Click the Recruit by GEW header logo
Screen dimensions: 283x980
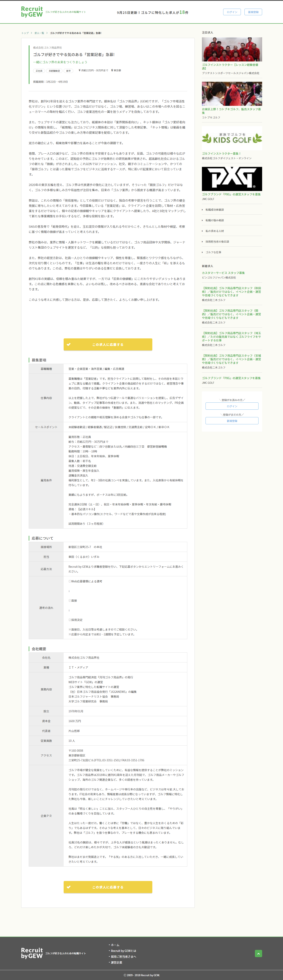click(32, 12)
